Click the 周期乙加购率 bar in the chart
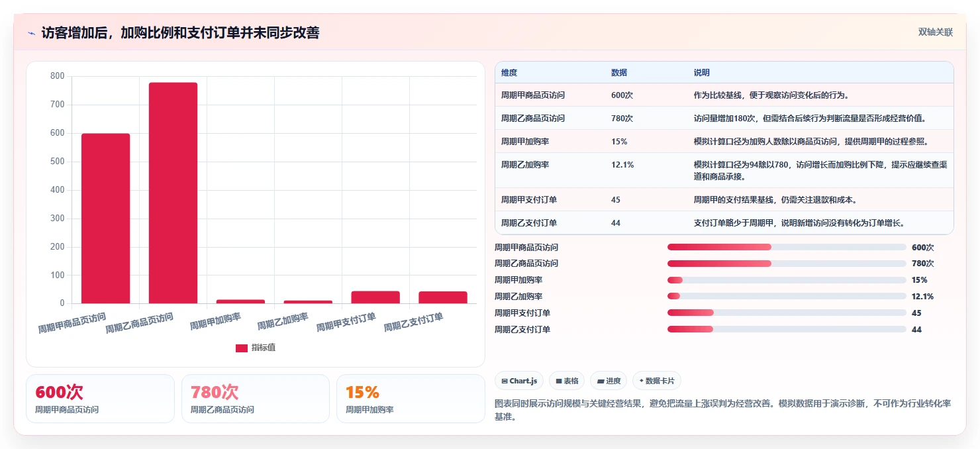The width and height of the screenshot is (980, 449). click(308, 302)
